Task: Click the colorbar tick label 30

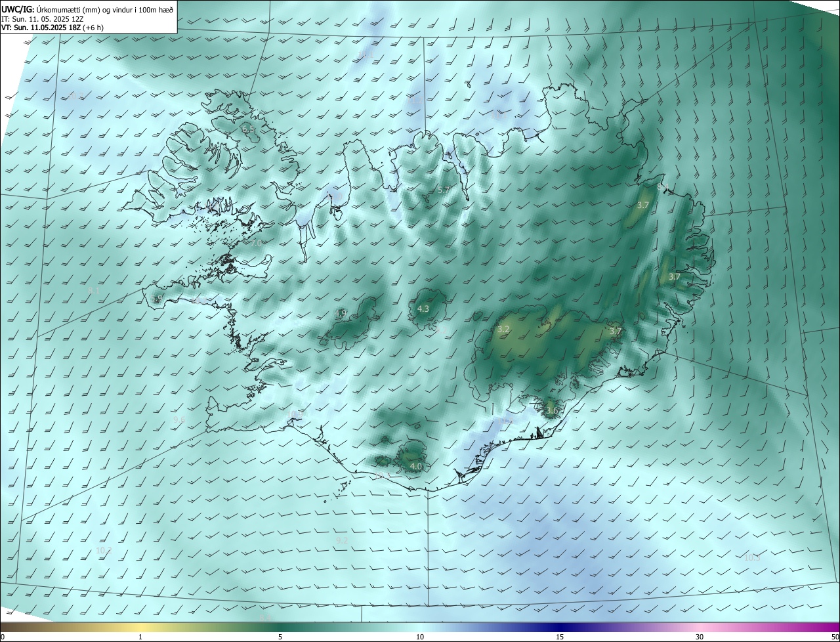Action: (x=700, y=637)
